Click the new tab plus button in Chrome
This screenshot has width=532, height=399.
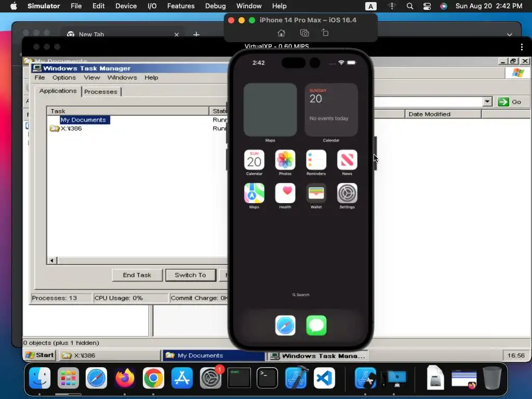tap(196, 35)
